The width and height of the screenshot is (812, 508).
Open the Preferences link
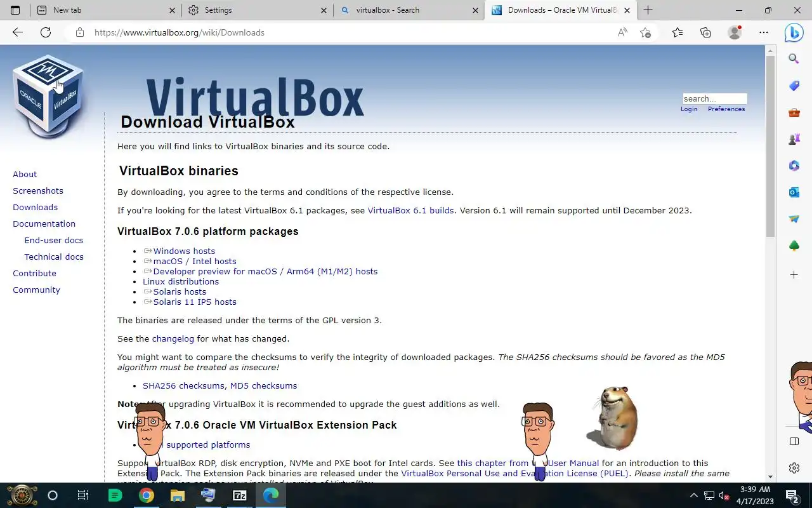(x=726, y=109)
